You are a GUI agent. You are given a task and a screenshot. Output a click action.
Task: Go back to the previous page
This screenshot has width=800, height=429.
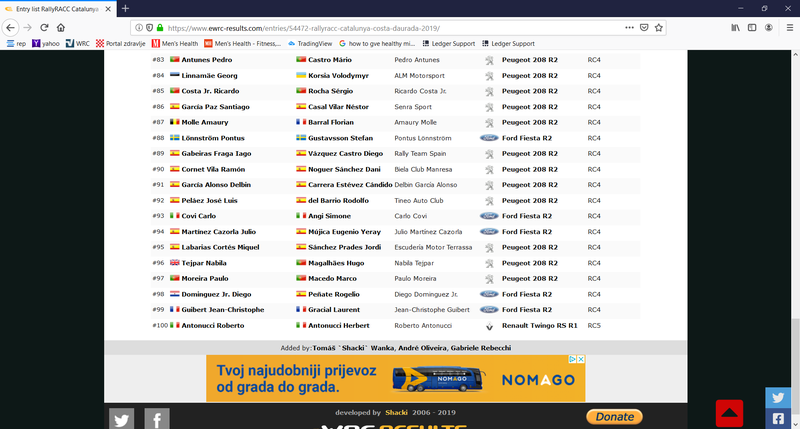[x=11, y=28]
